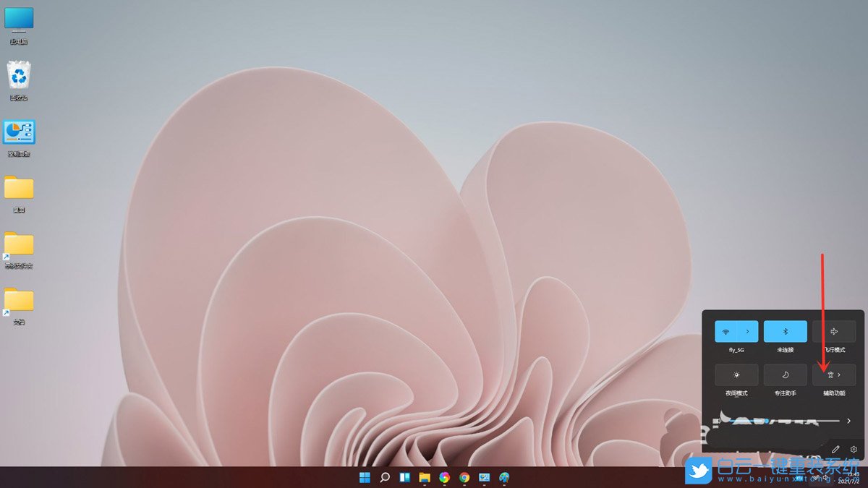Expand the Wi-Fi network list chevron
The width and height of the screenshot is (868, 488).
[x=746, y=330]
